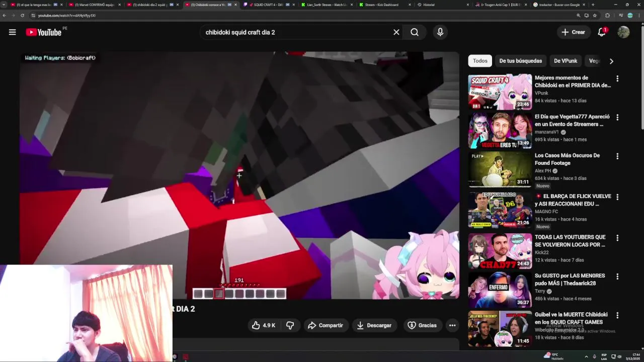
Task: Switch ESP LAA keyboard language
Action: [604, 356]
